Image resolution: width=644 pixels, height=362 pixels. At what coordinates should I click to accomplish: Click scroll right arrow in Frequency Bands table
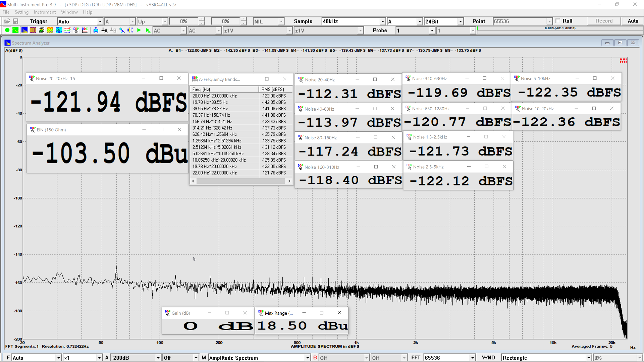(289, 181)
